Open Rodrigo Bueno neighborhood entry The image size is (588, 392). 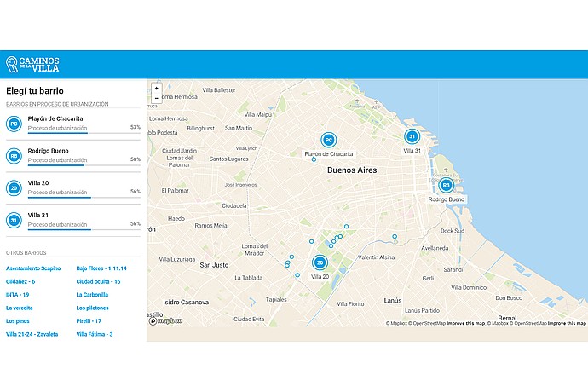[x=73, y=156]
